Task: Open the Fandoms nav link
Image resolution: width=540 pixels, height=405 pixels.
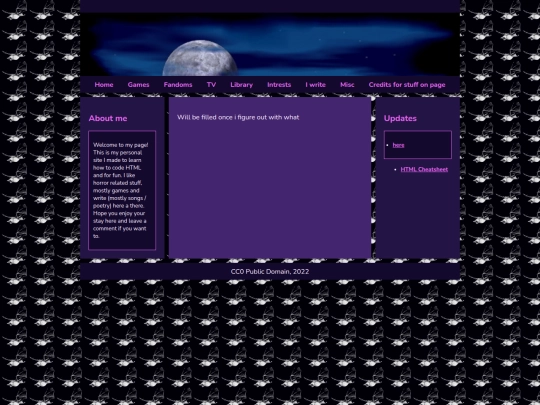Action: (x=178, y=85)
